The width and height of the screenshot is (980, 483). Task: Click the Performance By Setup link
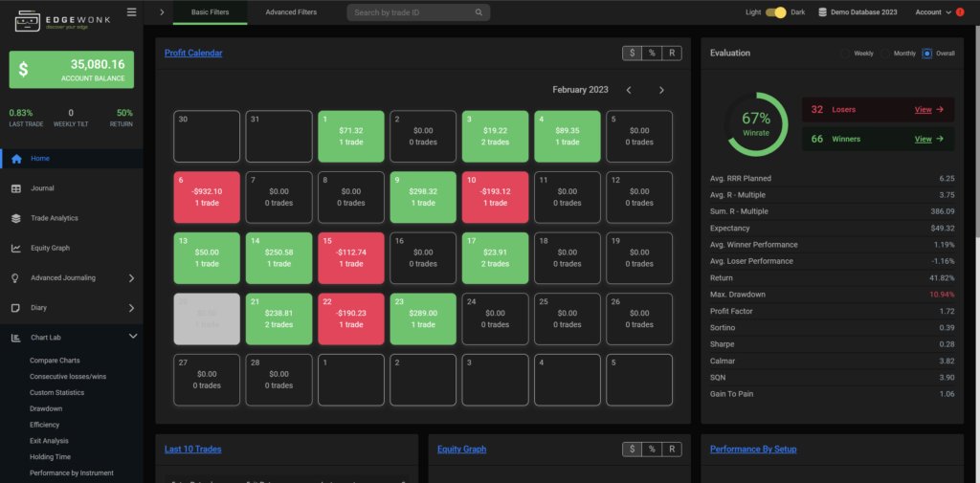click(753, 450)
